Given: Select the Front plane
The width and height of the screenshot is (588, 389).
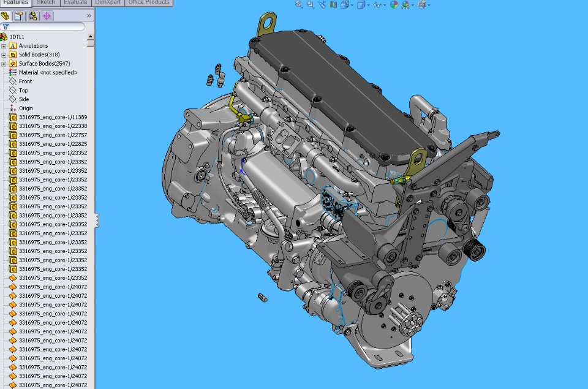Looking at the screenshot, I should click(26, 81).
